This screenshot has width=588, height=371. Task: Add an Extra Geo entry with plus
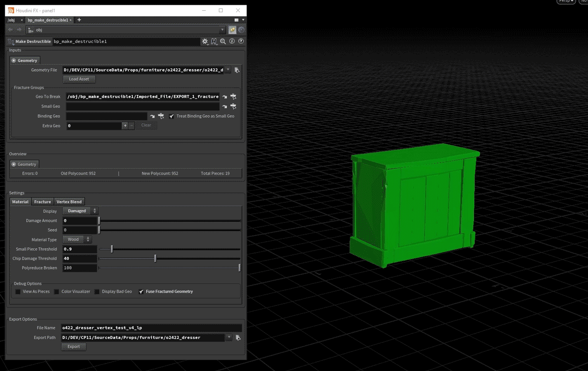pyautogui.click(x=125, y=126)
